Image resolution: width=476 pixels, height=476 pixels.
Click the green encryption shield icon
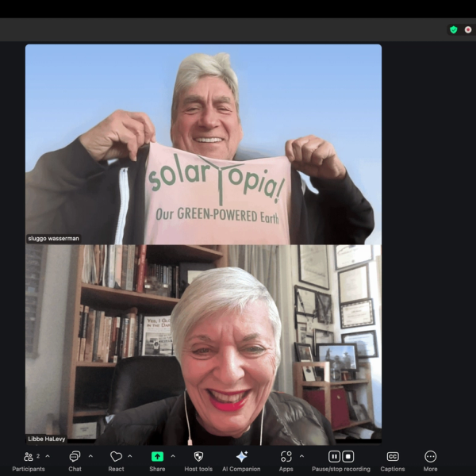pos(454,30)
